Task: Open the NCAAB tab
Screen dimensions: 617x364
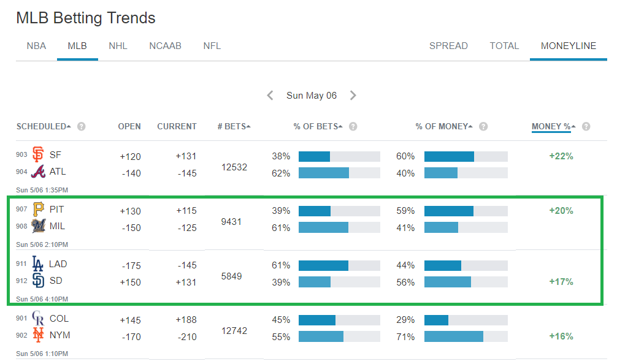Action: [165, 46]
